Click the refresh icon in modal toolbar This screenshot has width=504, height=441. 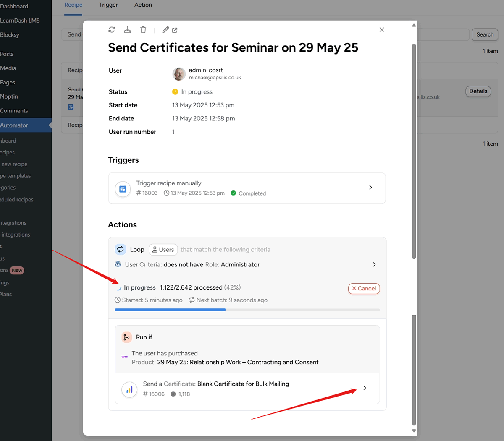112,30
